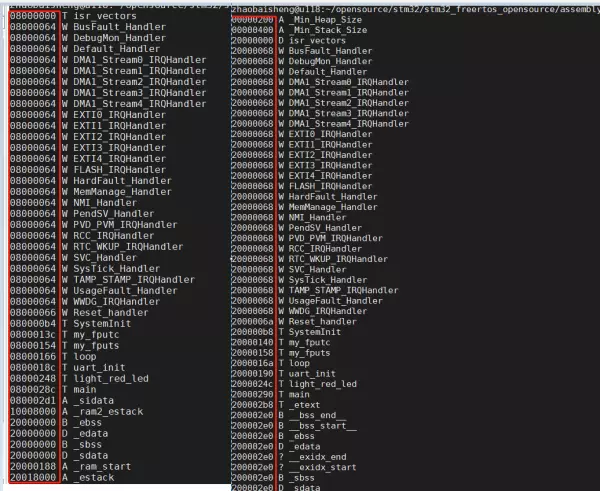Click __exidx_end entry in right terminal
The height and width of the screenshot is (491, 600).
pyautogui.click(x=317, y=457)
